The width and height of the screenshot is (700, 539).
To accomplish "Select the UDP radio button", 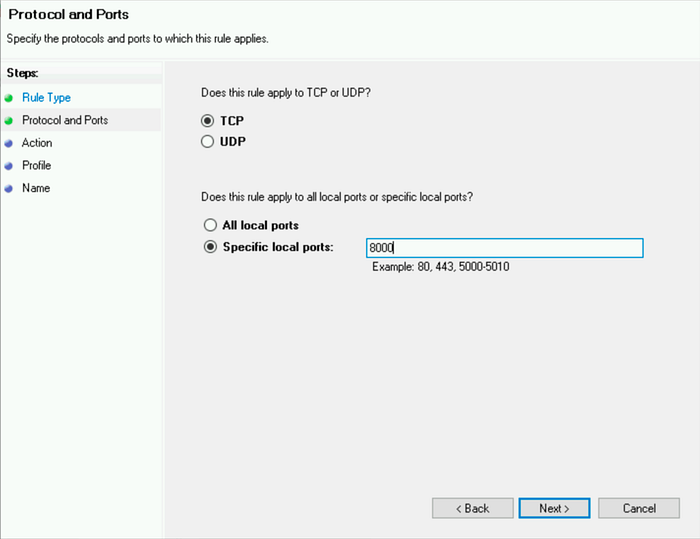I will pos(207,142).
